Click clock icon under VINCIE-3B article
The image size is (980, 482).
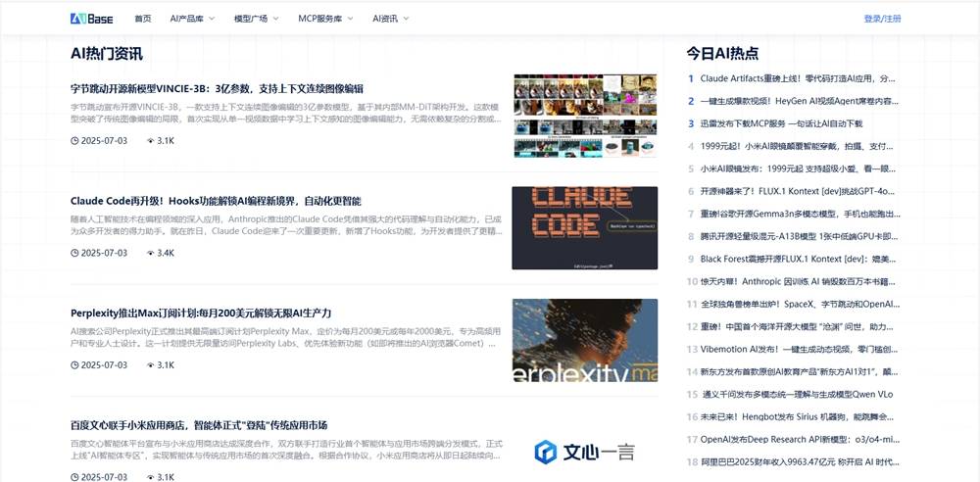pyautogui.click(x=74, y=141)
